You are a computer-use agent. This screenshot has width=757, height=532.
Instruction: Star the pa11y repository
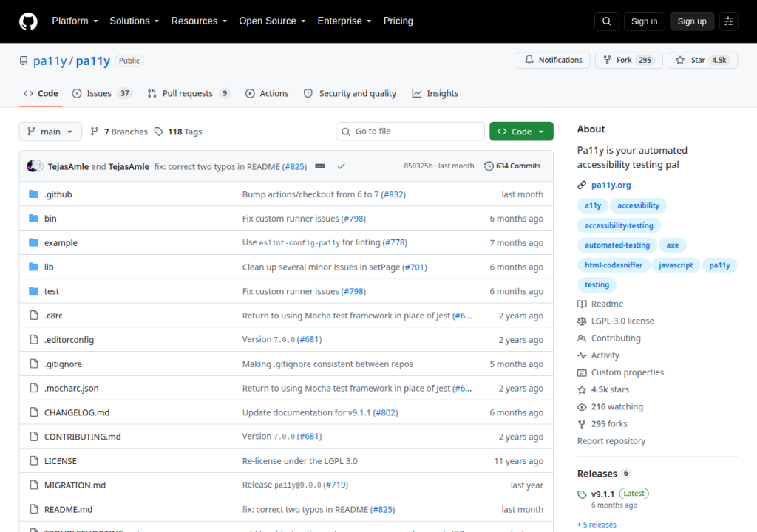pos(702,60)
